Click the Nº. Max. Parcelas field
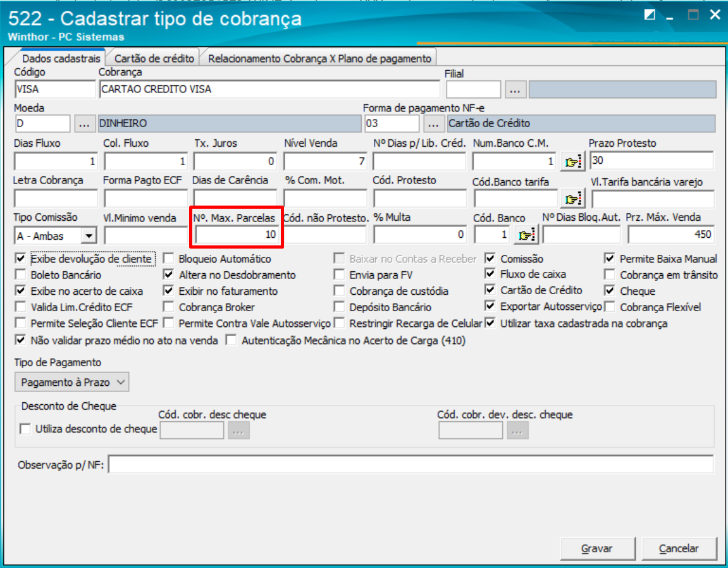The image size is (728, 568). point(237,235)
